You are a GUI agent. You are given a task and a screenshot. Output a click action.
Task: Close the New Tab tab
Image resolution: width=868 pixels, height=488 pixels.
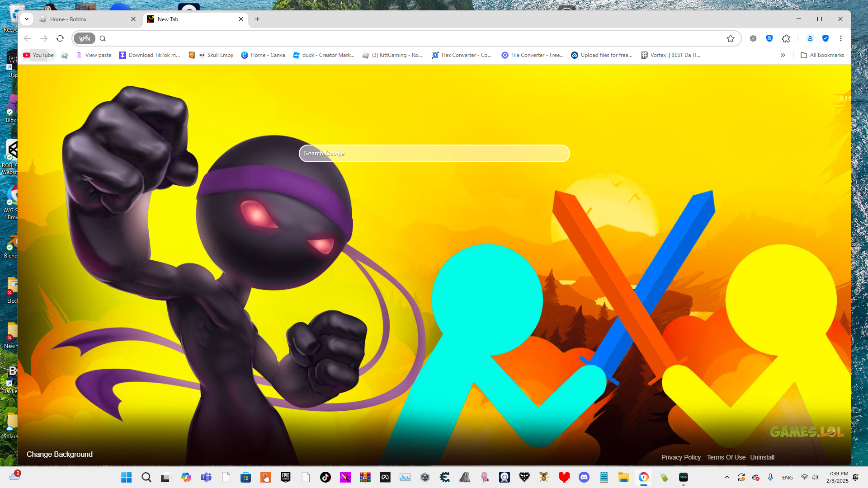tap(241, 19)
